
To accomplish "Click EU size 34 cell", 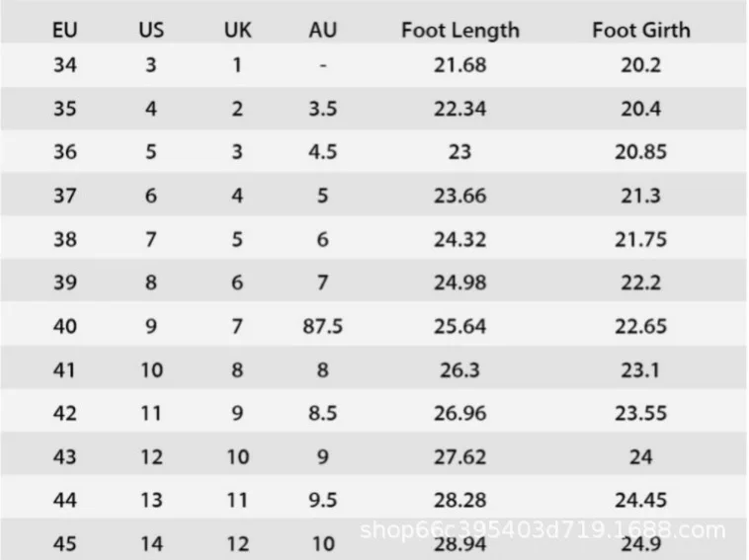I will point(64,65).
